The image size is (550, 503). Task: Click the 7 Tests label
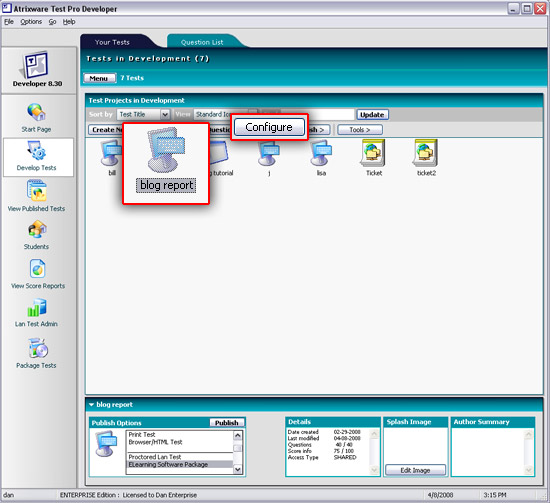coord(132,78)
